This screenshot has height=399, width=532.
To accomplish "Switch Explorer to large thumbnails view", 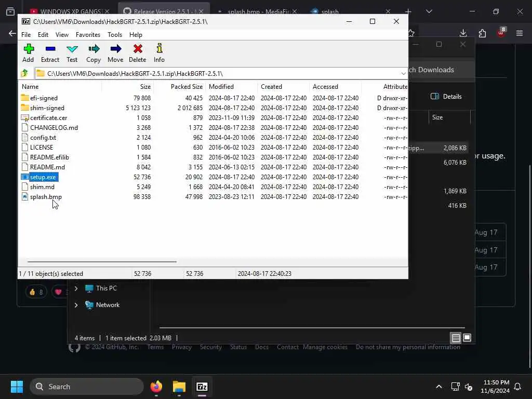I will pyautogui.click(x=467, y=338).
